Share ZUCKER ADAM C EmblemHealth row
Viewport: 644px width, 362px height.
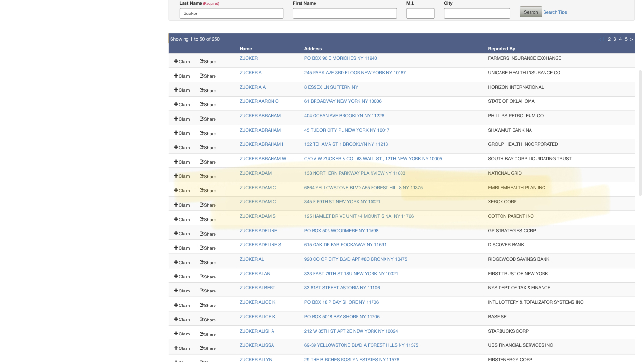(x=208, y=190)
